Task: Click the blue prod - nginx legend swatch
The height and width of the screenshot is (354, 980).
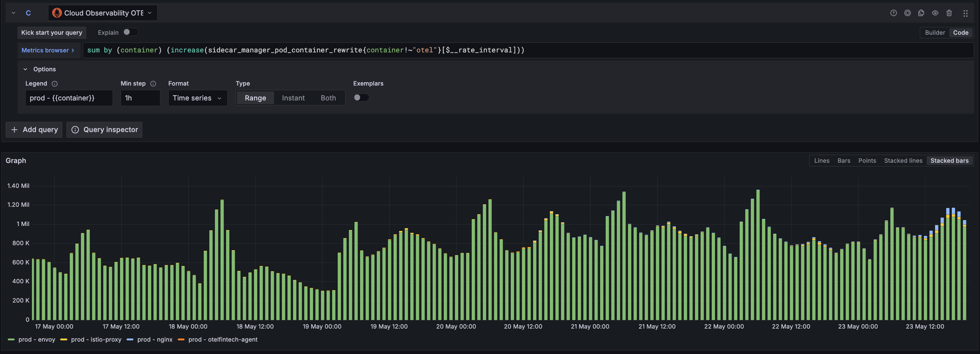Action: pyautogui.click(x=130, y=339)
